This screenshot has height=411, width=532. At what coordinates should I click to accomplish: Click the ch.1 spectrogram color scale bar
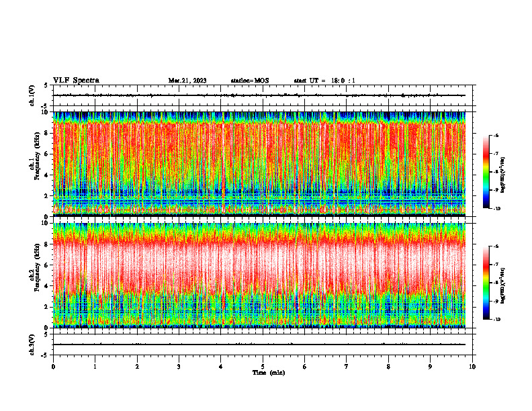486,172
